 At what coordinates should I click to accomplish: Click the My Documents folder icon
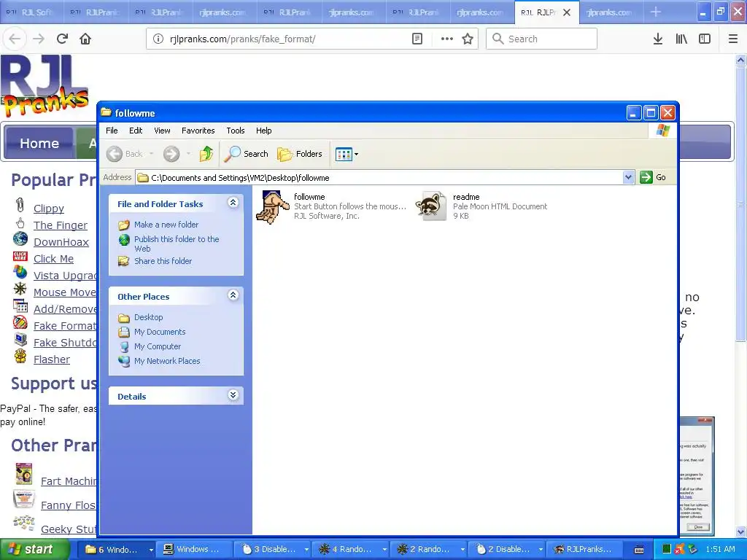(x=124, y=332)
